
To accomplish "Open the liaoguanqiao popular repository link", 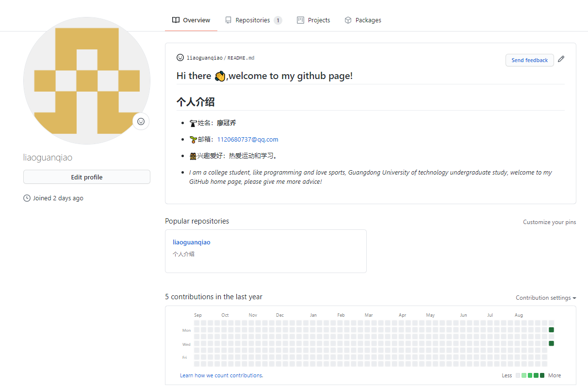I will (192, 242).
